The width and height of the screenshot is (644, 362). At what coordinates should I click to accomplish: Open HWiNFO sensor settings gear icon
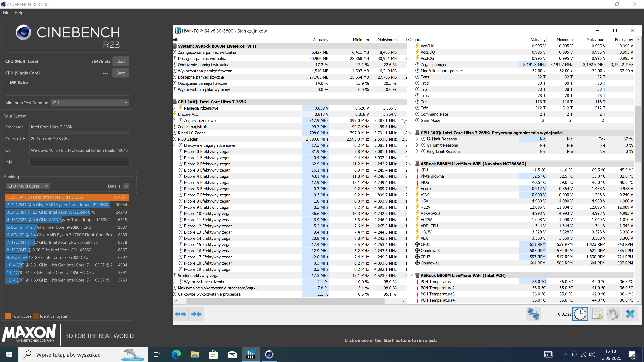click(613, 314)
